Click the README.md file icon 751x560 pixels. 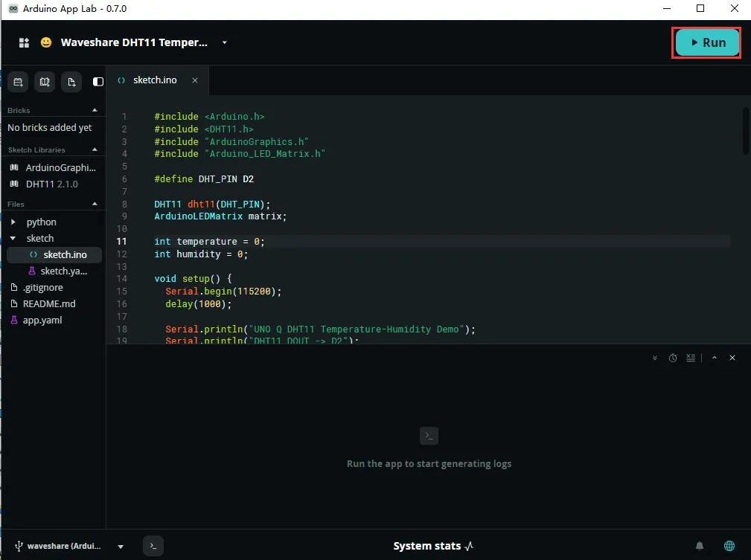[14, 303]
